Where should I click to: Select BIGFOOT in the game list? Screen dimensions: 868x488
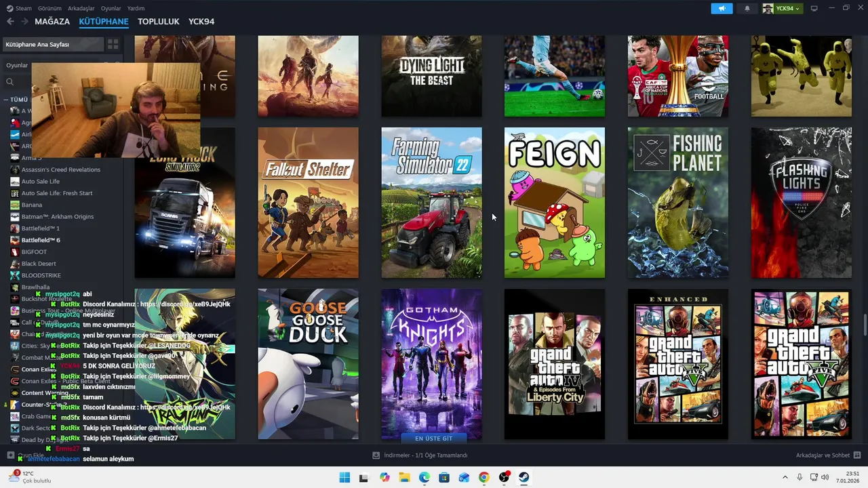(34, 251)
